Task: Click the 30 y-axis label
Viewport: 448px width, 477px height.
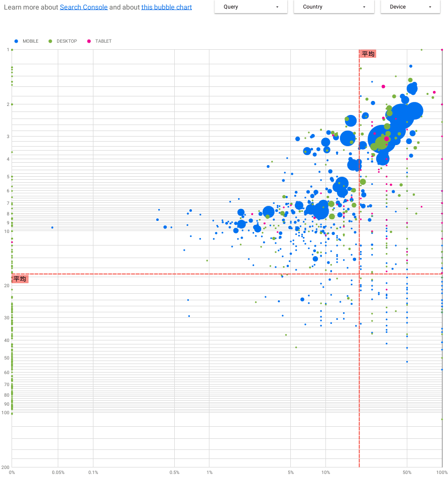Action: click(x=7, y=318)
